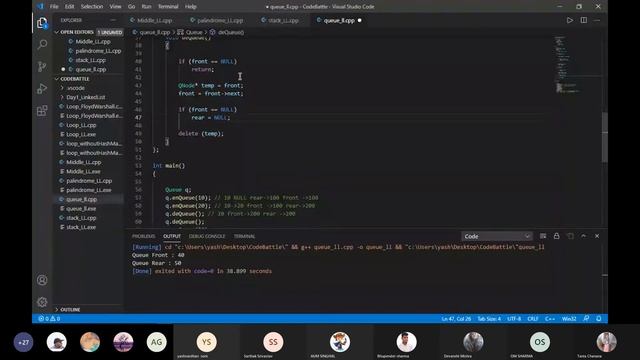Open the notifications bell in status bar

[599, 318]
